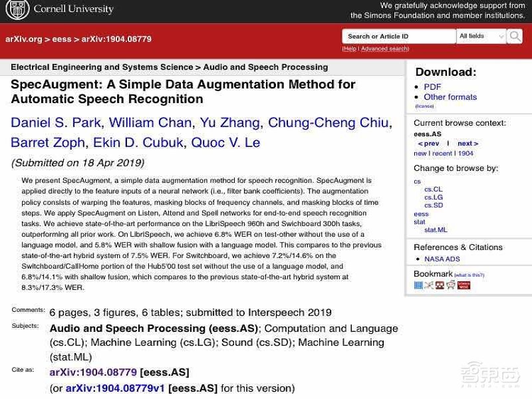Open Other formats download link
The image size is (532, 399).
click(x=450, y=97)
